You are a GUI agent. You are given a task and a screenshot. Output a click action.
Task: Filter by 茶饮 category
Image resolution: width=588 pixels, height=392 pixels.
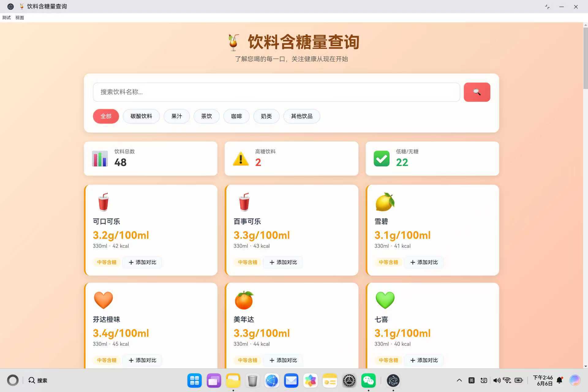coord(206,116)
